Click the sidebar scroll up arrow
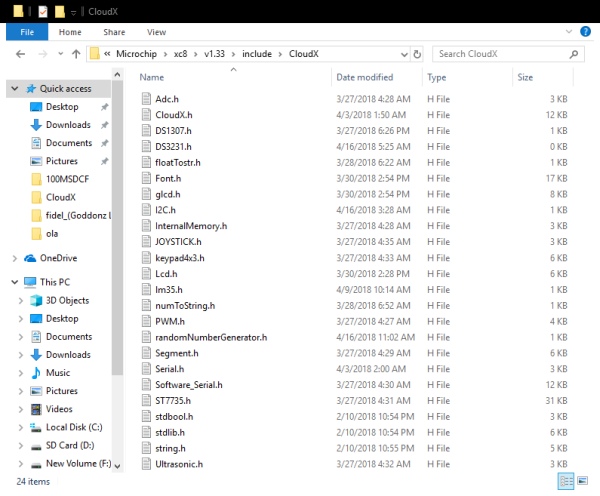The image size is (600, 496). pos(117,75)
